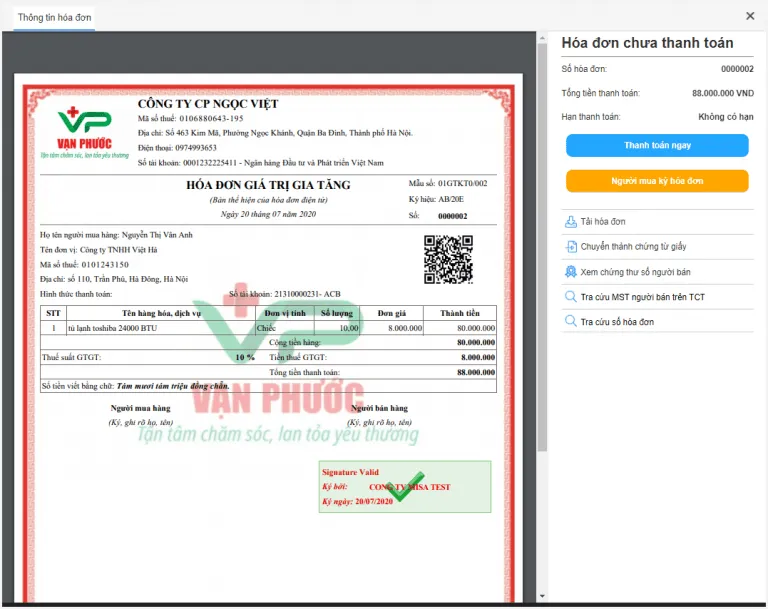This screenshot has height=609, width=768.
Task: Click the CÔNG TY CP NGỌC VIỆT title
Action: click(x=208, y=104)
